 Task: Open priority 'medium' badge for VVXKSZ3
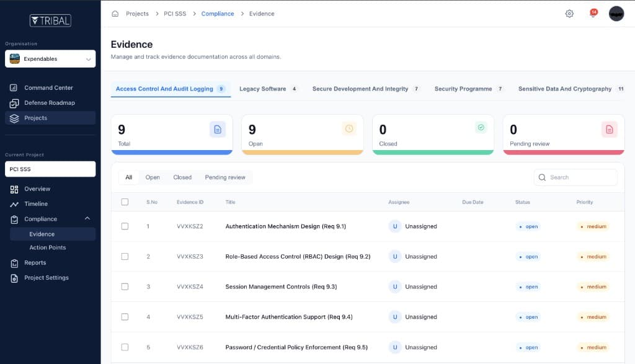point(593,257)
